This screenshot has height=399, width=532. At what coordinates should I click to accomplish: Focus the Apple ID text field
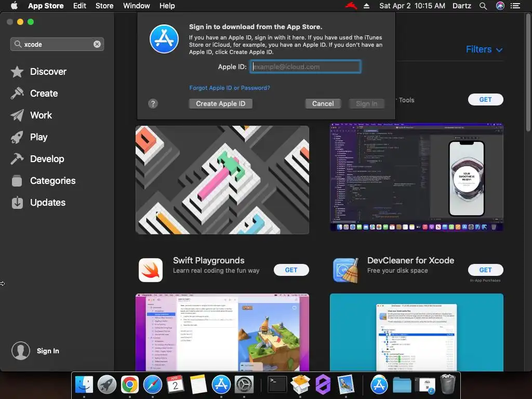click(305, 67)
